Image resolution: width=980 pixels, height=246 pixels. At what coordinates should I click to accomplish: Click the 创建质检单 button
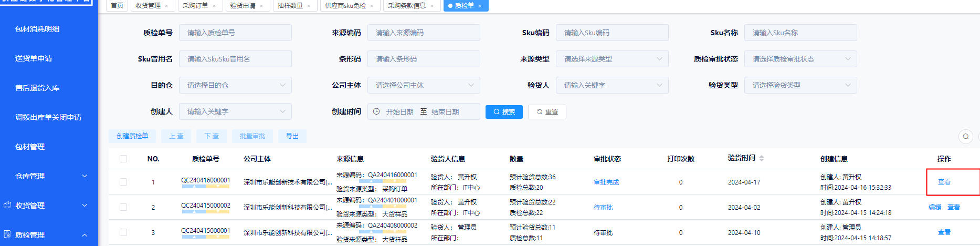click(132, 136)
